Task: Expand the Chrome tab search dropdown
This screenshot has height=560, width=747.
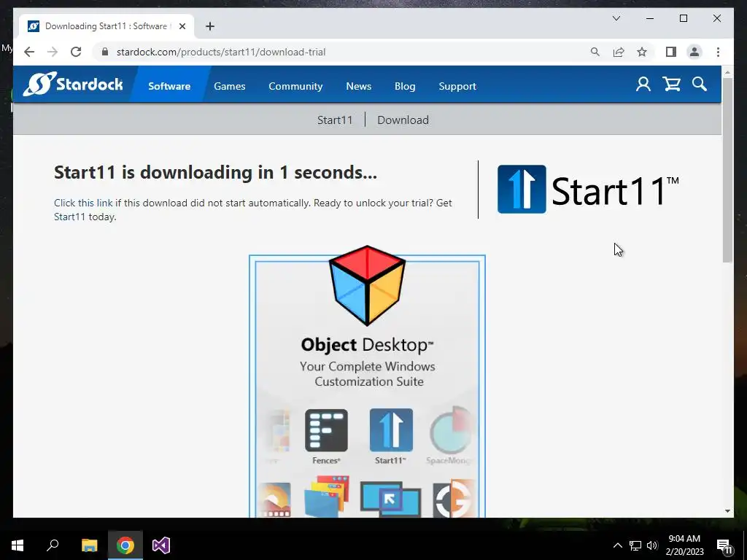Action: (x=616, y=18)
